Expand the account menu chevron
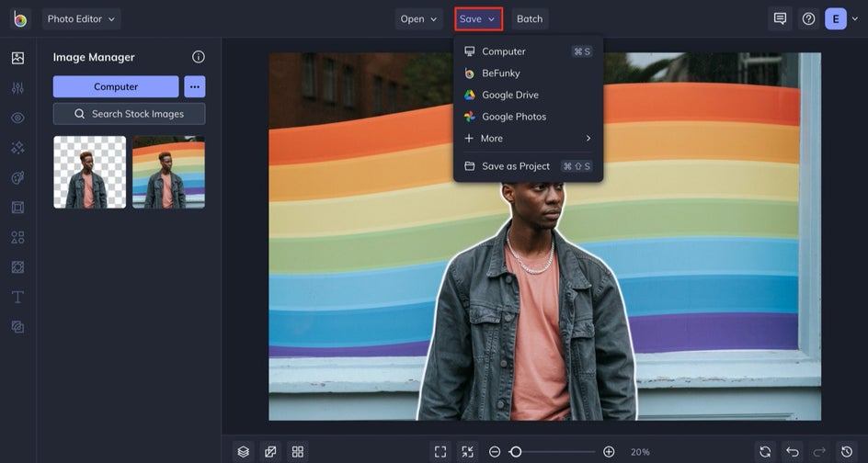868x463 pixels. [855, 18]
